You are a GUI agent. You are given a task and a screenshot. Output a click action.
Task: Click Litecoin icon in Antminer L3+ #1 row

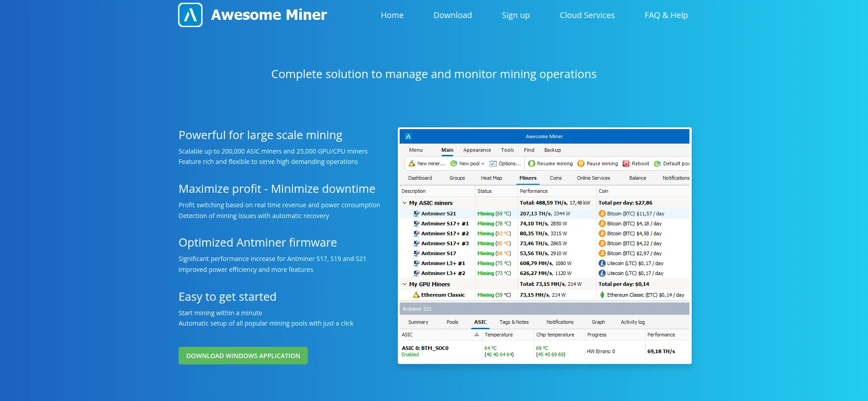click(x=602, y=263)
